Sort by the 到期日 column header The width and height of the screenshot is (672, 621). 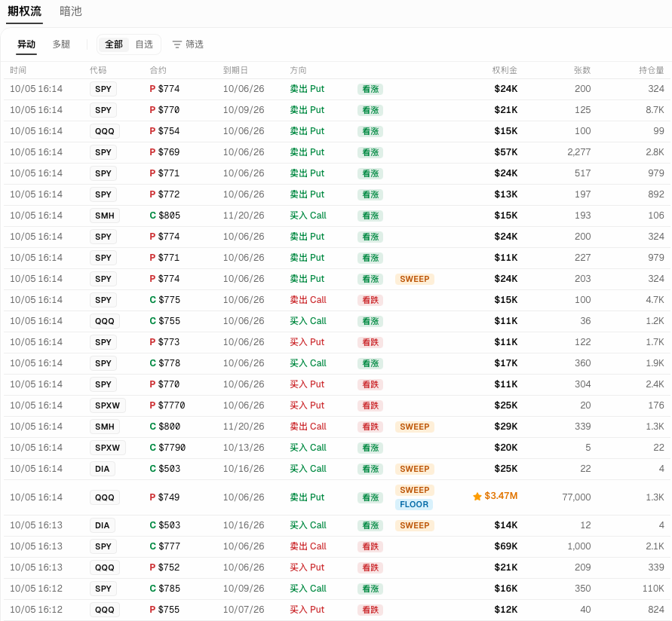(x=235, y=70)
